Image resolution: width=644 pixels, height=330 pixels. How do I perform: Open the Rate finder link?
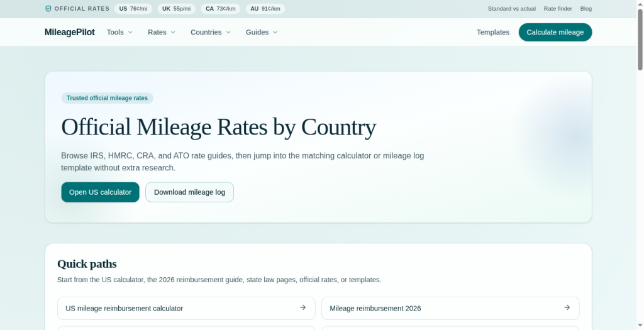click(558, 9)
